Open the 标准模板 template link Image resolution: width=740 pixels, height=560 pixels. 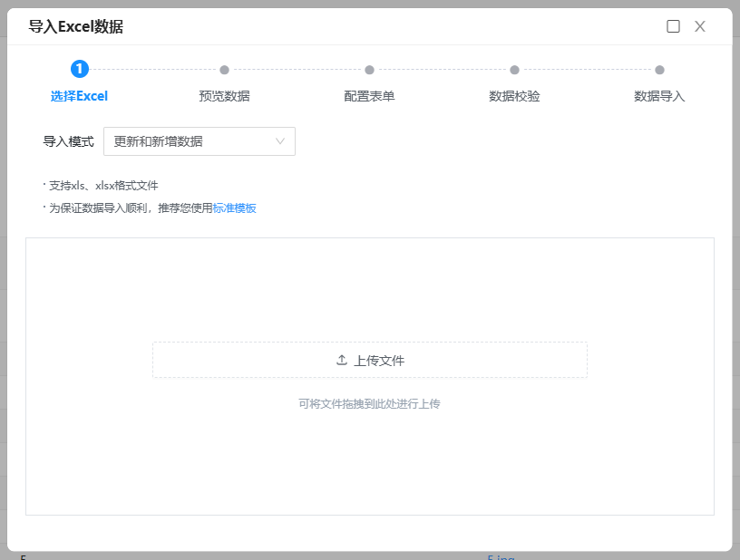(x=235, y=208)
